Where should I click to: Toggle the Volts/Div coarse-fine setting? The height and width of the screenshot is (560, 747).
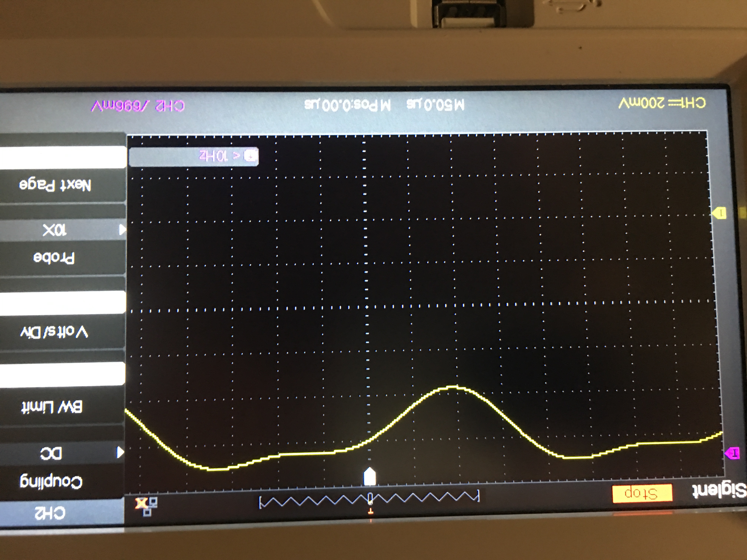54,332
